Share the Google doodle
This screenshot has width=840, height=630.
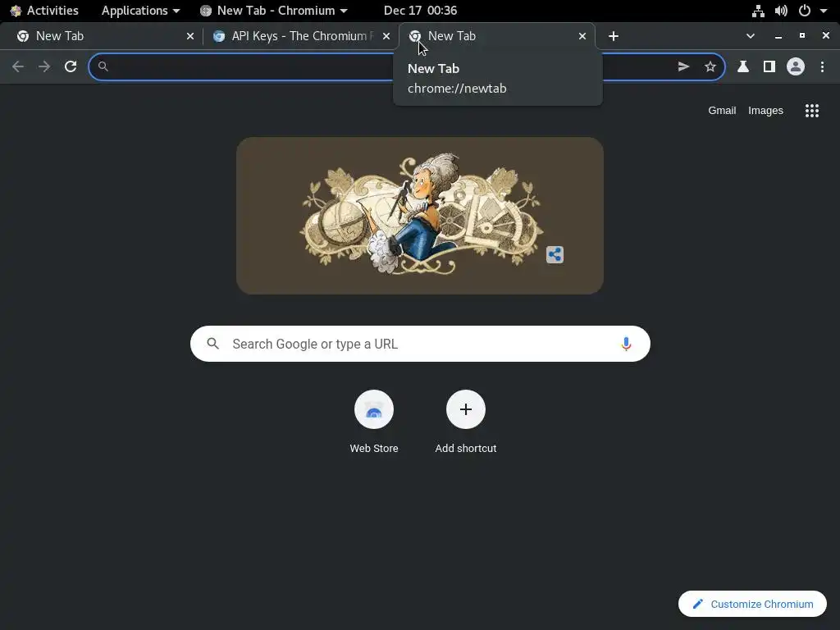coord(555,254)
